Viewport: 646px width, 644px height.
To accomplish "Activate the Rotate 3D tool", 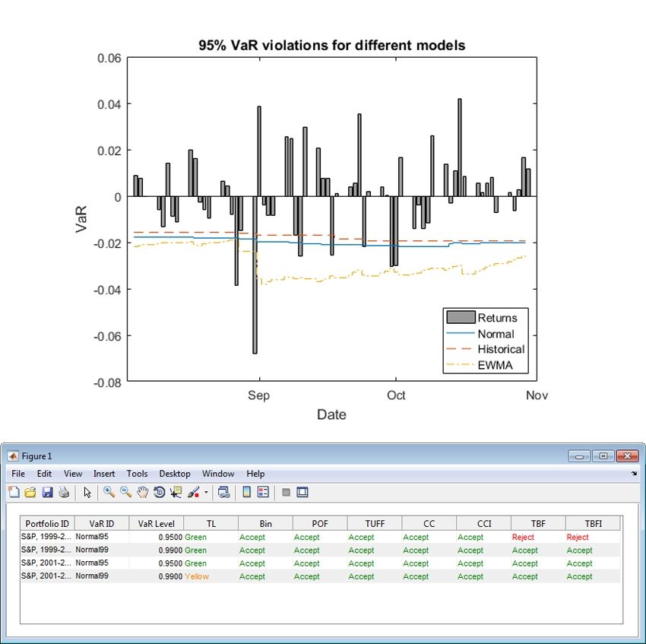I will 160,492.
